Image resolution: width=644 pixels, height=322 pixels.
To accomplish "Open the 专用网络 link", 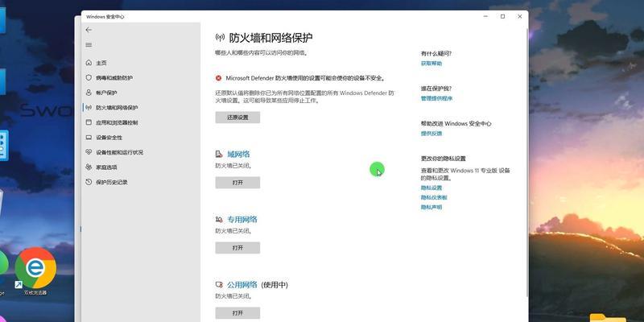I will tap(242, 220).
